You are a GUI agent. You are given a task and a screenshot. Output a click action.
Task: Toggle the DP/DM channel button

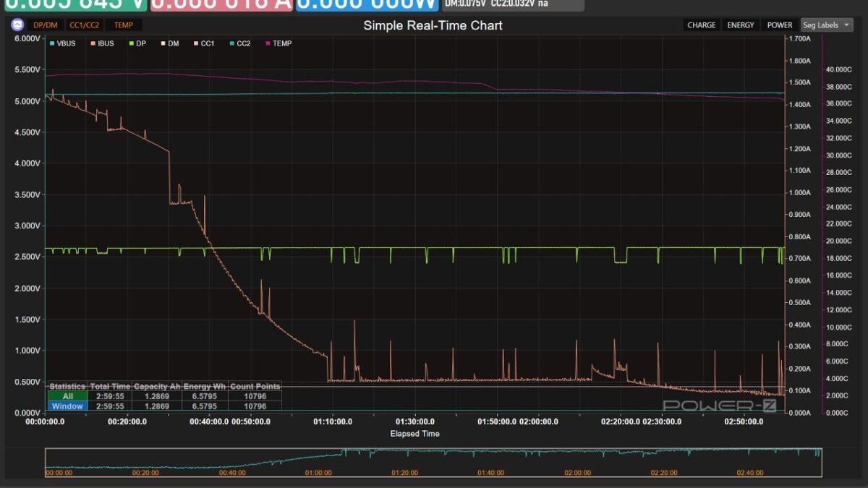pos(46,25)
